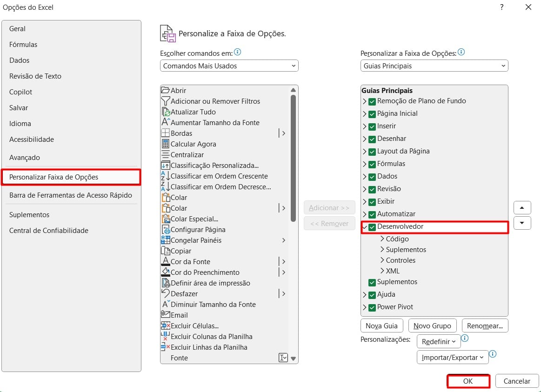
Task: Click the move up arrow button
Action: [x=522, y=208]
